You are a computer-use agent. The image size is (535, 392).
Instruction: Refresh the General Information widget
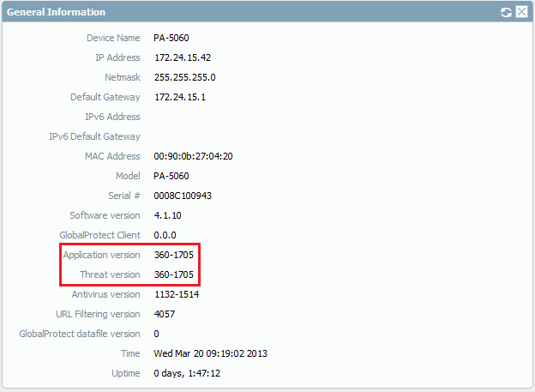pos(507,12)
